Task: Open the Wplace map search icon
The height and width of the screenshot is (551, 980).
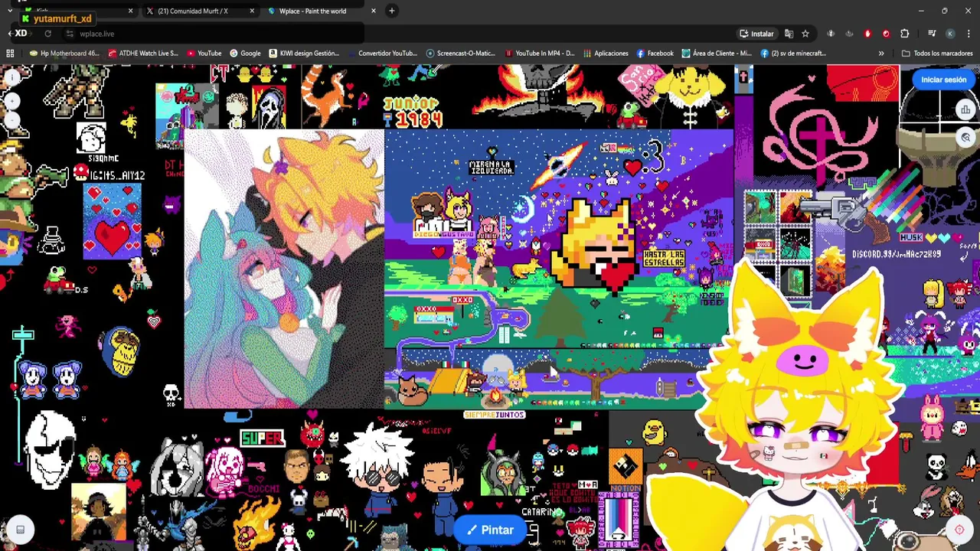Action: tap(965, 138)
